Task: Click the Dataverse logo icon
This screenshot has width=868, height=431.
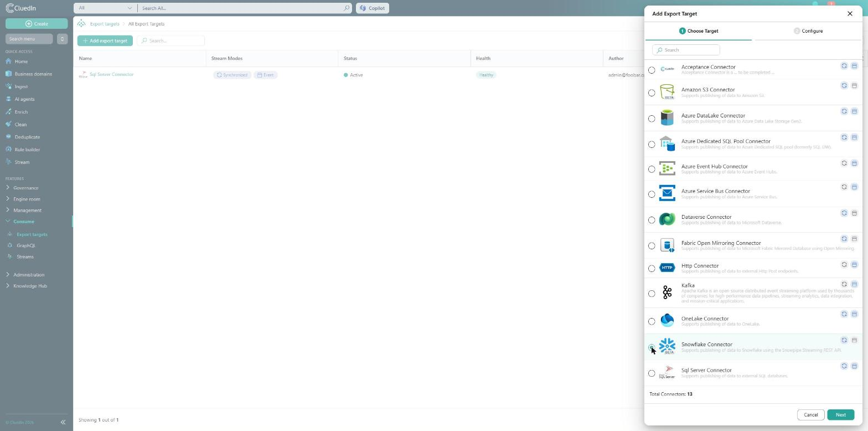Action: [667, 219]
